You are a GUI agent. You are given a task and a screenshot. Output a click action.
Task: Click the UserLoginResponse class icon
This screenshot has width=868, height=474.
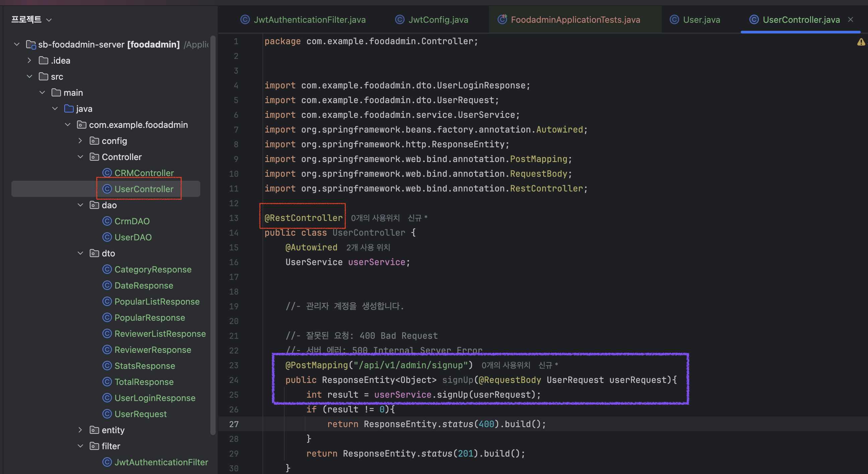(x=107, y=398)
